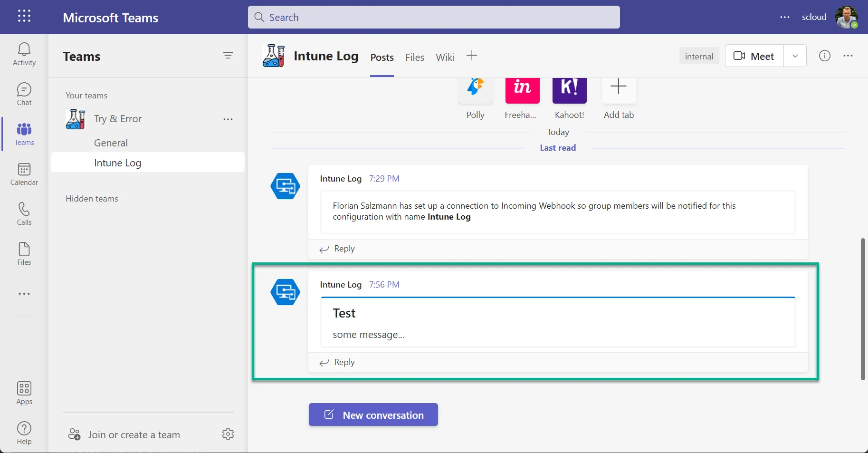Show more apps ellipsis in sidebar
The image size is (868, 453).
pyautogui.click(x=24, y=294)
